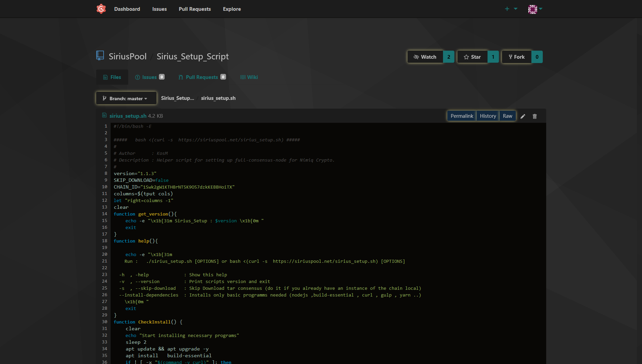The height and width of the screenshot is (364, 642).
Task: Select line number 21
Action: [x=105, y=261]
